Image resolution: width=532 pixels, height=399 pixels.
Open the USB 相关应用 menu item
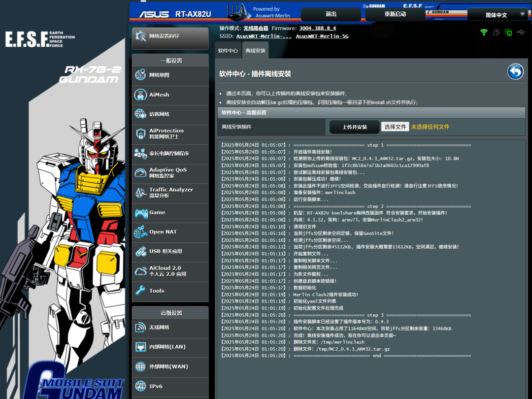click(170, 252)
